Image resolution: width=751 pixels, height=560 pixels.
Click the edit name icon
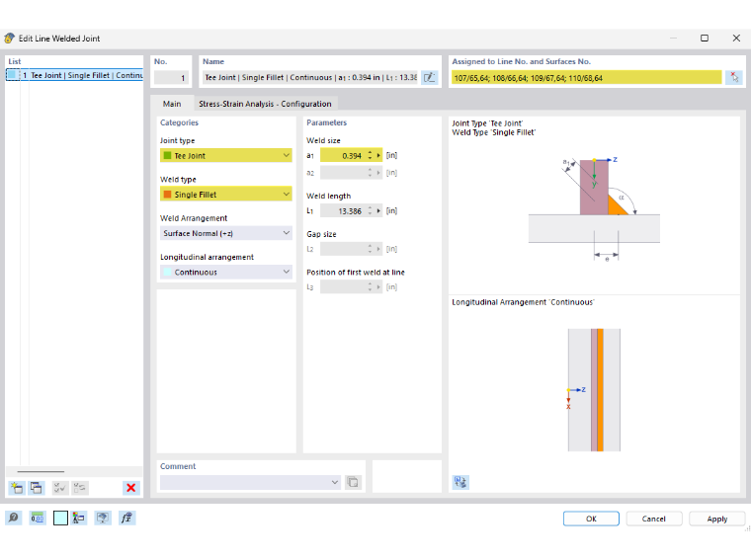tap(430, 78)
